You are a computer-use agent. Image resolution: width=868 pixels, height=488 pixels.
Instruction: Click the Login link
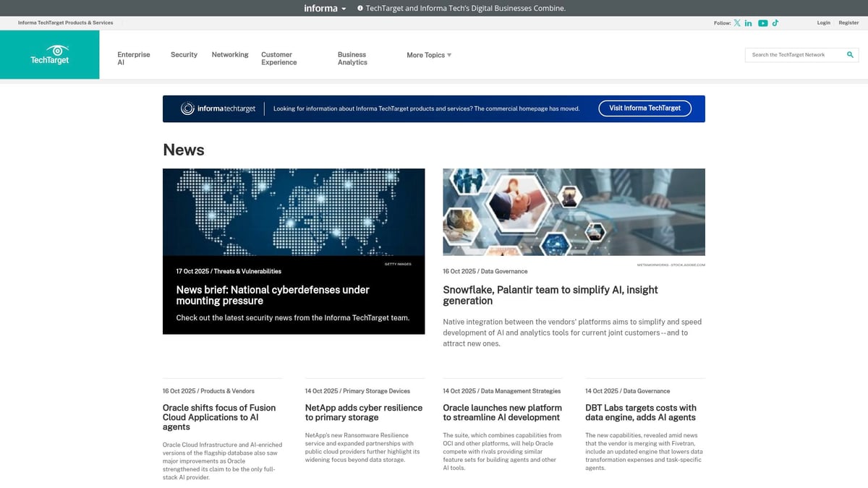point(824,23)
